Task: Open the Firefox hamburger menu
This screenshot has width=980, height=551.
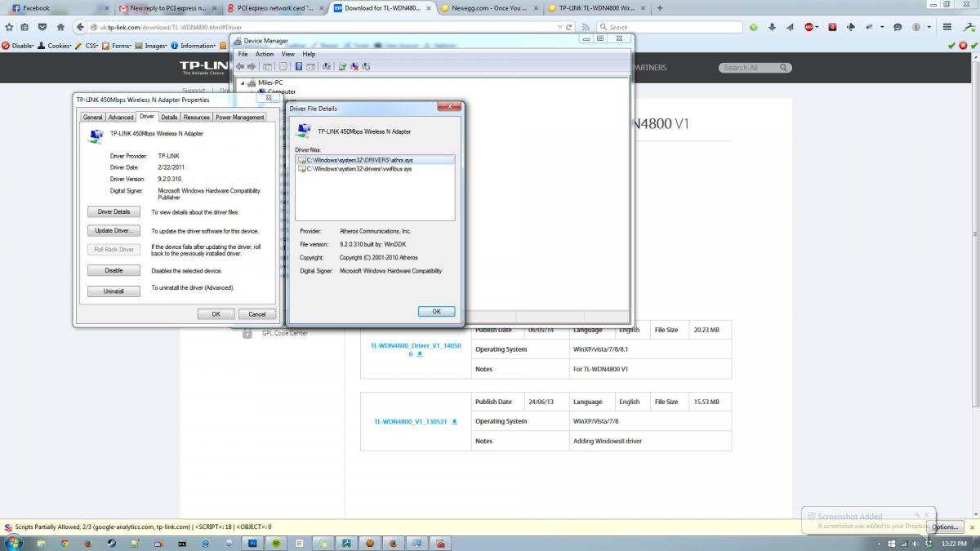Action: [947, 27]
